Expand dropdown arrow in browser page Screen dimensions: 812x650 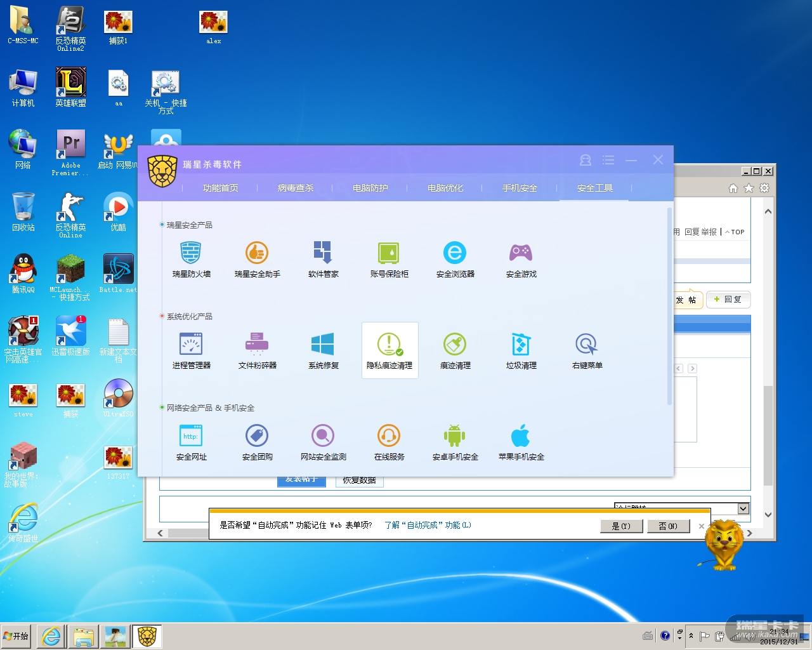click(x=743, y=508)
